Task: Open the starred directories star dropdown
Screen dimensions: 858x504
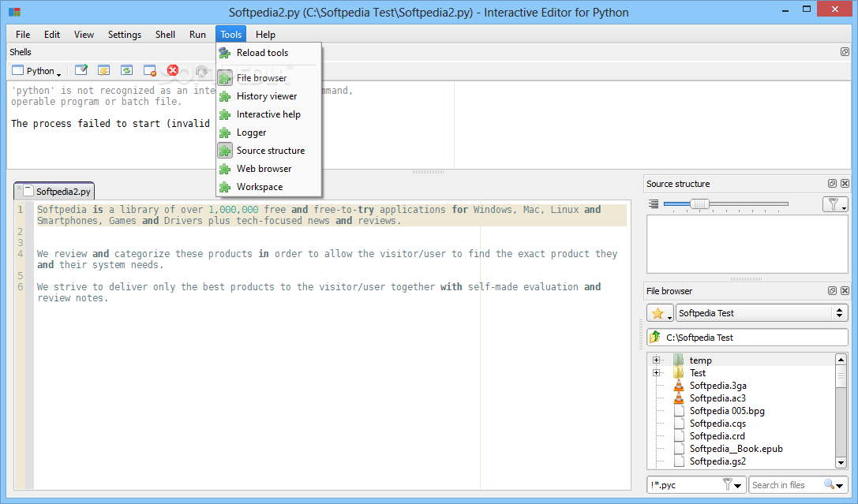Action: tap(660, 313)
